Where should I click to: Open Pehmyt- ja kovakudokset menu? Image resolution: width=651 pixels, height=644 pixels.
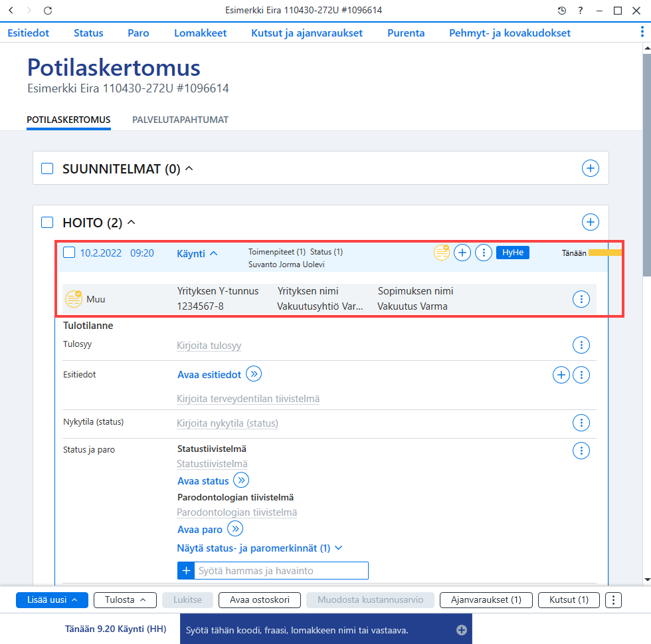tap(510, 33)
